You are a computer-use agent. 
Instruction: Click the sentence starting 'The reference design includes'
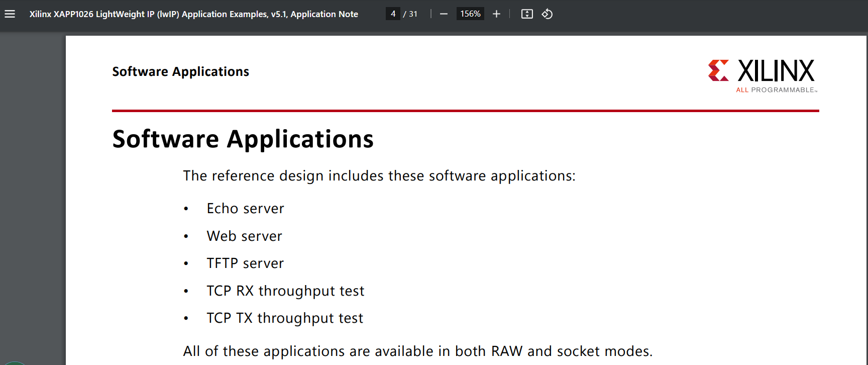[x=379, y=176]
